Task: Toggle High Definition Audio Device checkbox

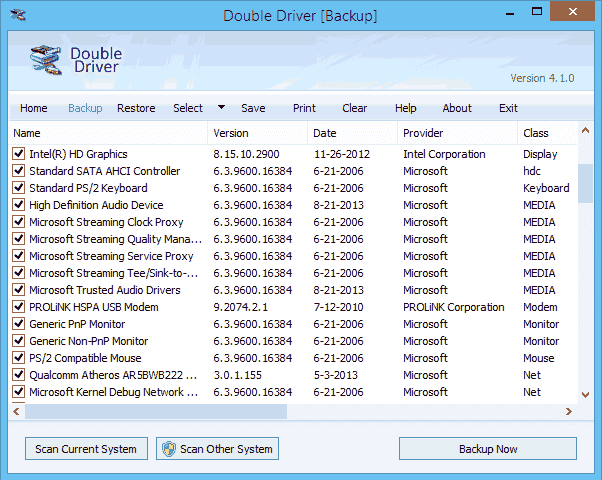Action: click(18, 205)
